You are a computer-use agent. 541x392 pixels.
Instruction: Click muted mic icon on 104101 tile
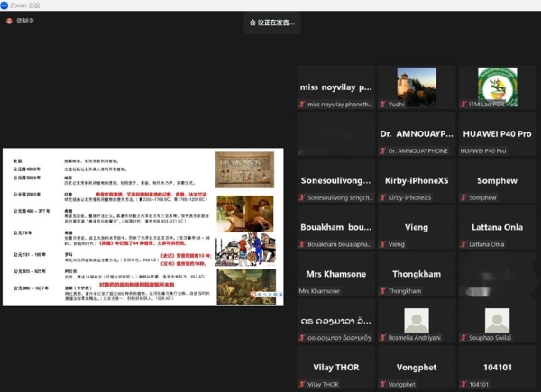pyautogui.click(x=463, y=385)
